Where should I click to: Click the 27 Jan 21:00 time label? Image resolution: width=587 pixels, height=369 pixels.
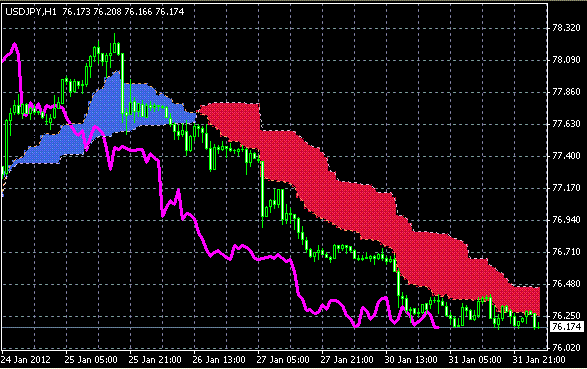click(x=347, y=360)
